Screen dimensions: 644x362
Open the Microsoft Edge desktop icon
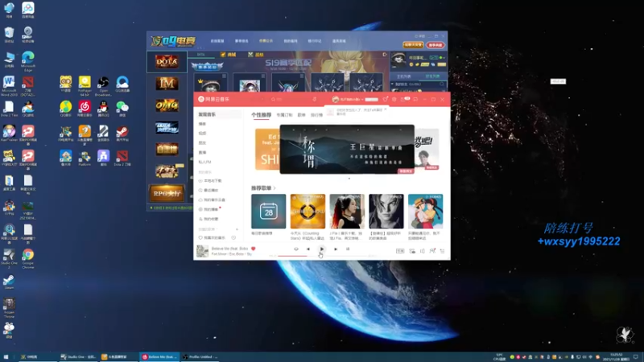[x=28, y=62]
